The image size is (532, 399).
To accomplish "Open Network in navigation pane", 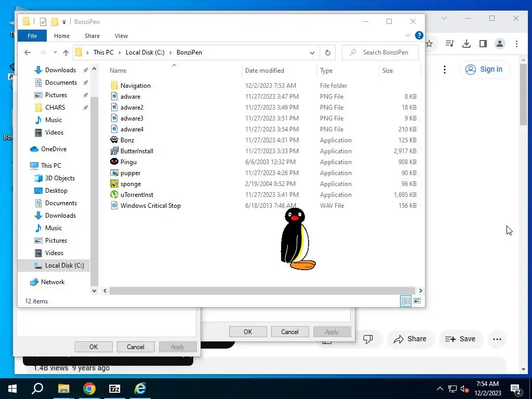I will [52, 282].
